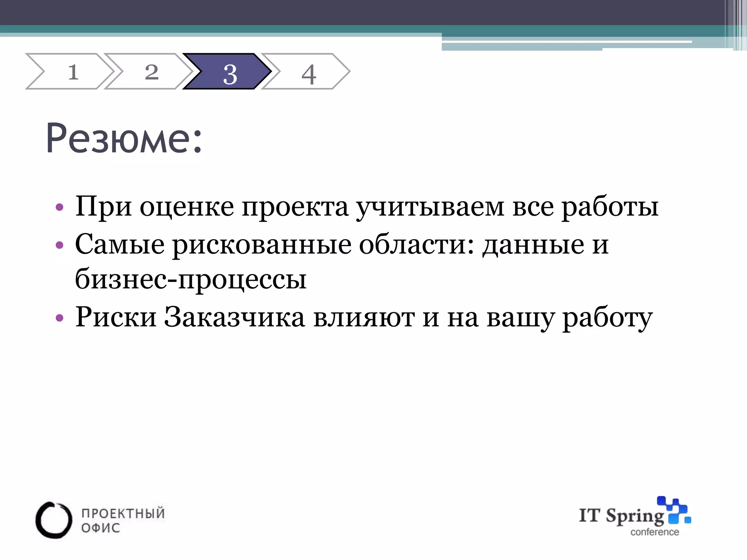Click bullet 'При оценке проекта учитываем все работы'
747x560 pixels.
367,207
